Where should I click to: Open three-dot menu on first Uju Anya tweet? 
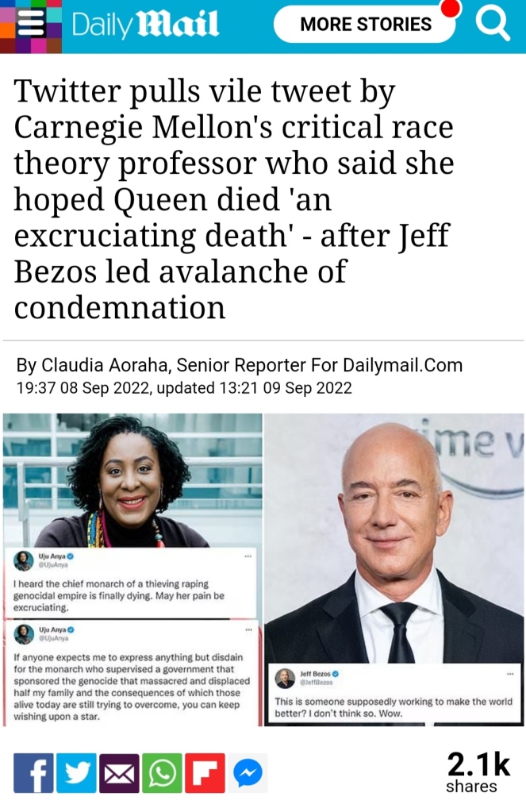tap(248, 556)
